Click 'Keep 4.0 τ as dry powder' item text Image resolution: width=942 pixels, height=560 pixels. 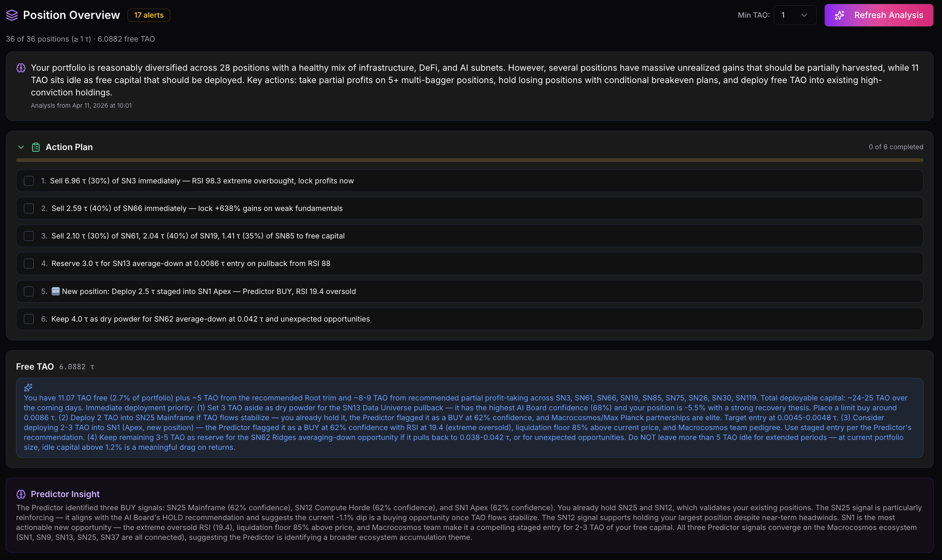point(211,319)
